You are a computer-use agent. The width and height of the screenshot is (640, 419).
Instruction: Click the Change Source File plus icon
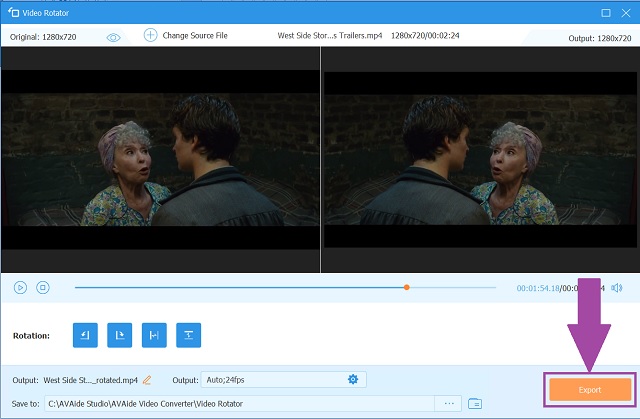(x=151, y=35)
